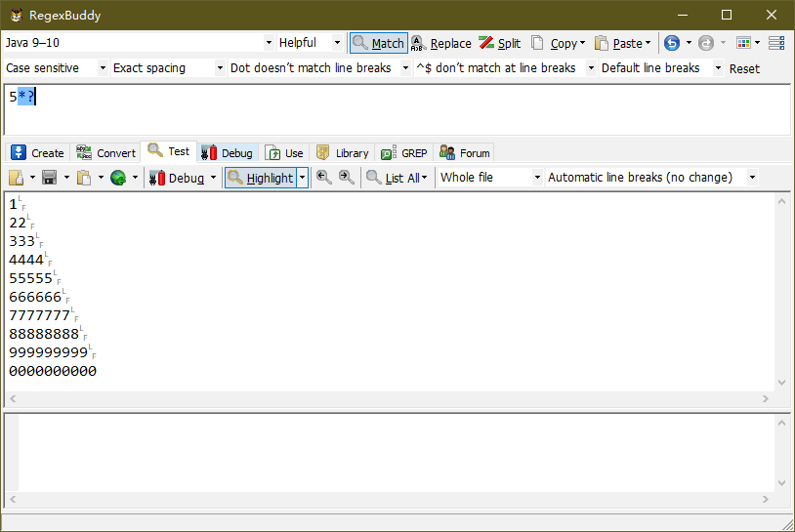Click inside the regex input box
Screen dimensions: 795x532
tap(397, 110)
